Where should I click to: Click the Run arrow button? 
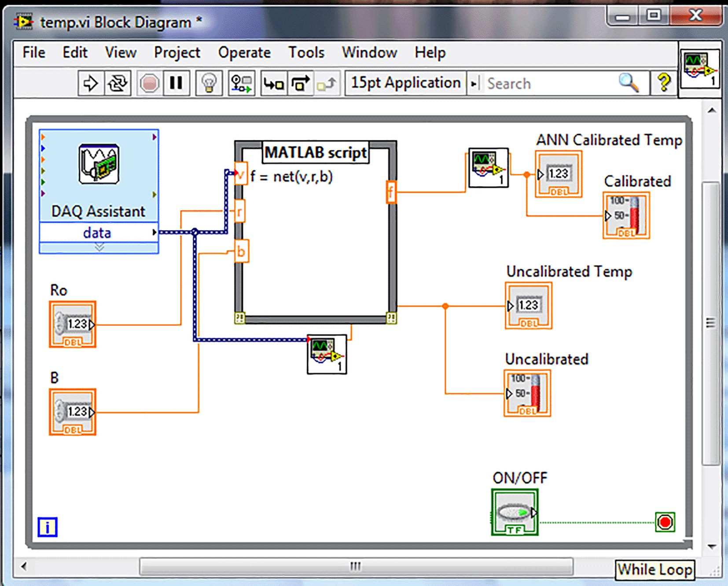[91, 83]
